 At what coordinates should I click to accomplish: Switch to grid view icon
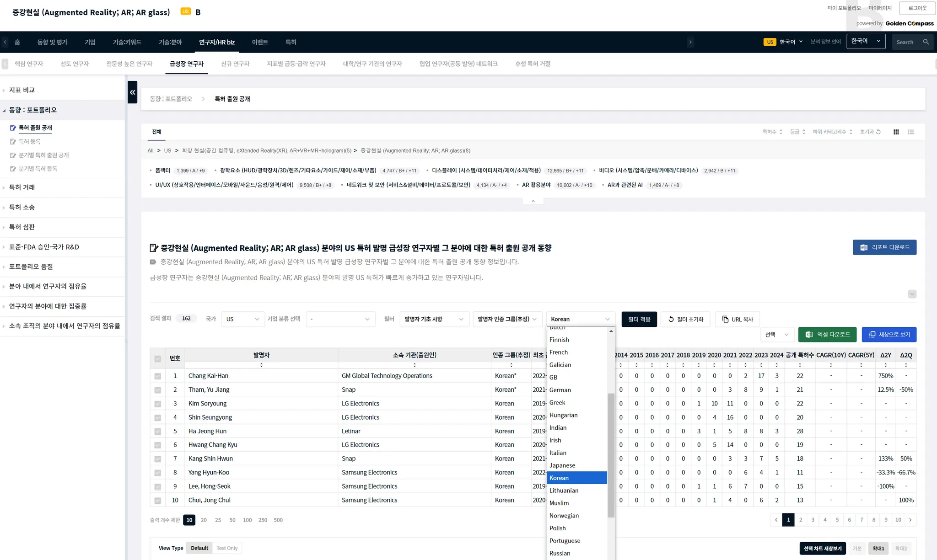pyautogui.click(x=896, y=132)
